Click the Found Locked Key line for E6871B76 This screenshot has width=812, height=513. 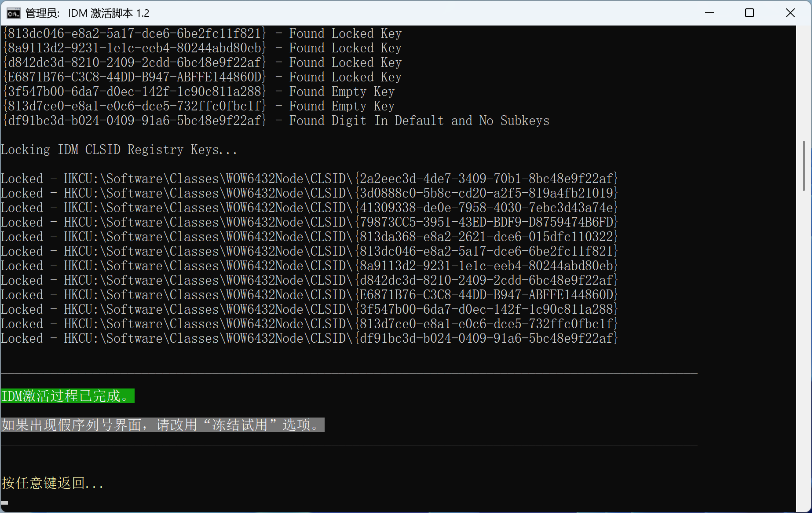[202, 77]
